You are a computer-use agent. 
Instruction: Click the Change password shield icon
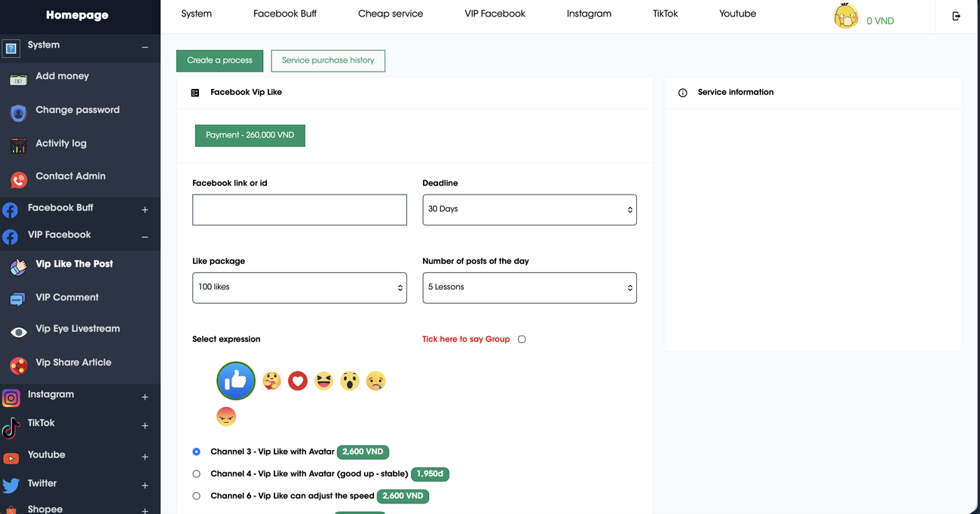[x=18, y=113]
